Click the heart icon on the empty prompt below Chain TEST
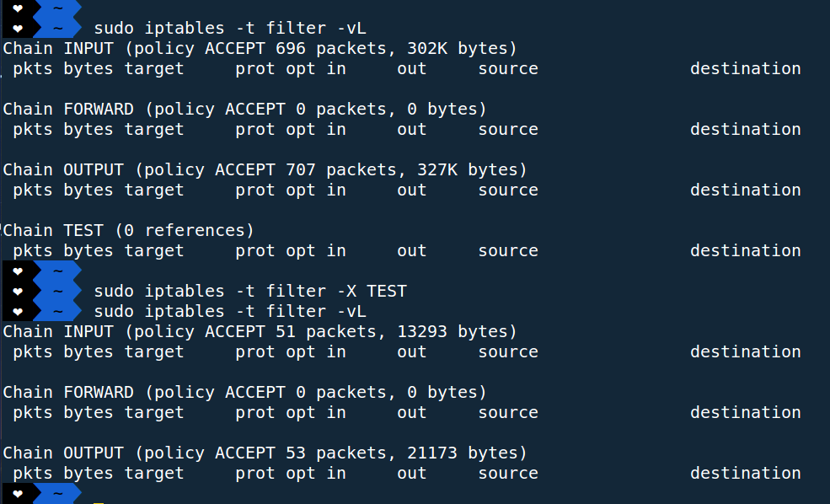 click(18, 271)
